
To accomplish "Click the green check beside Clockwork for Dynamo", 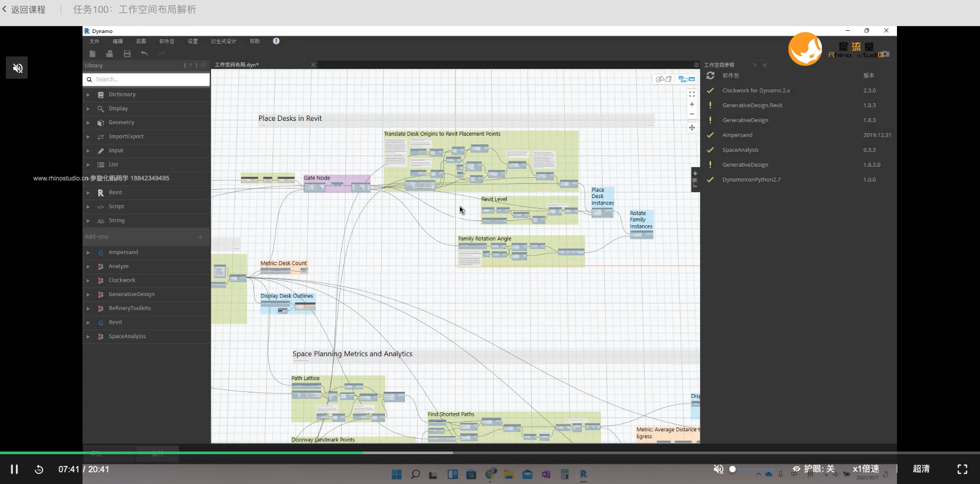I will click(x=710, y=91).
